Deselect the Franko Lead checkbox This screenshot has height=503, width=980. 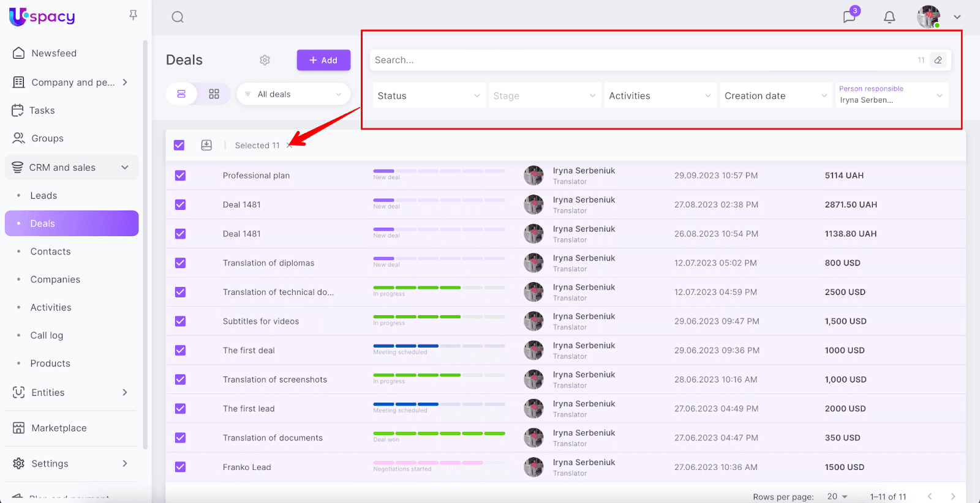coord(180,467)
